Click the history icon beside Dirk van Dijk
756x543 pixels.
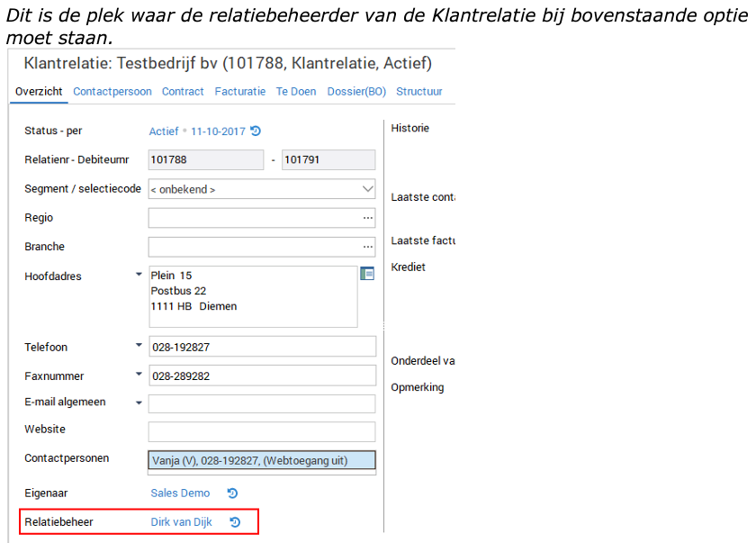pyautogui.click(x=234, y=521)
